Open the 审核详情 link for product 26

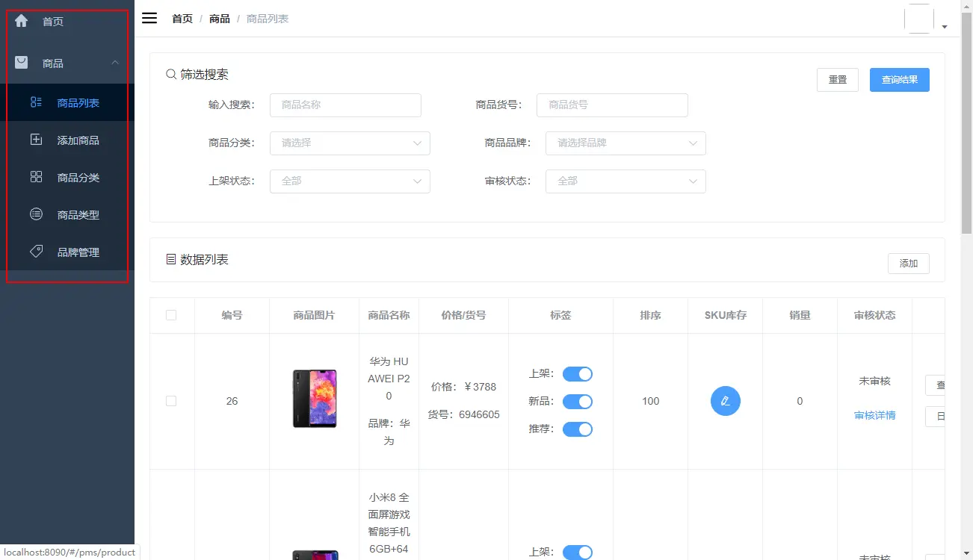point(874,415)
